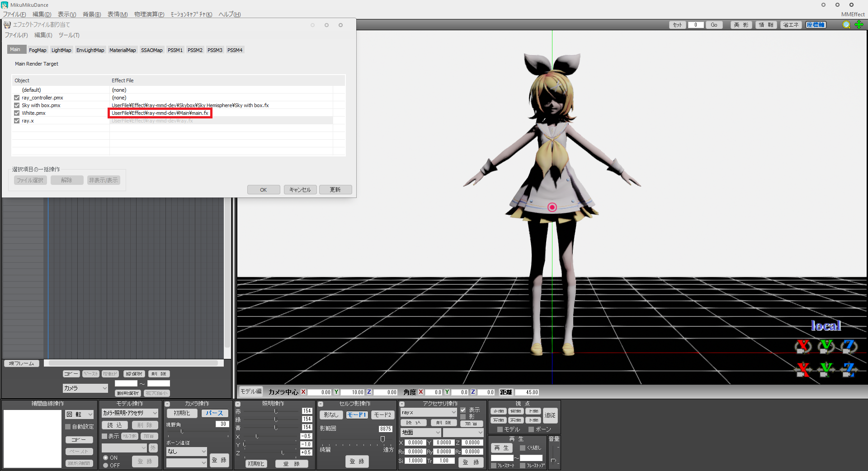The height and width of the screenshot is (471, 868).
Task: Click the green move-arrows icon in viewport toolbar
Action: pyautogui.click(x=859, y=25)
